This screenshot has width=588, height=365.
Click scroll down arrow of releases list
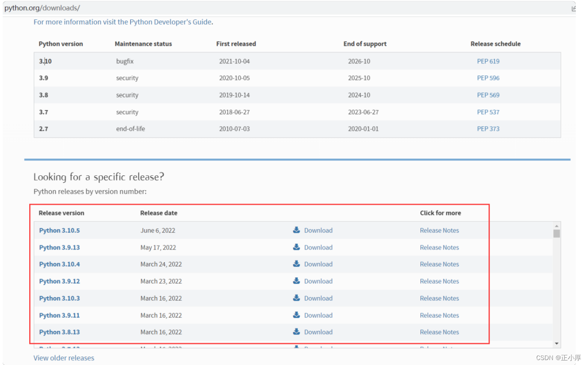tap(557, 344)
